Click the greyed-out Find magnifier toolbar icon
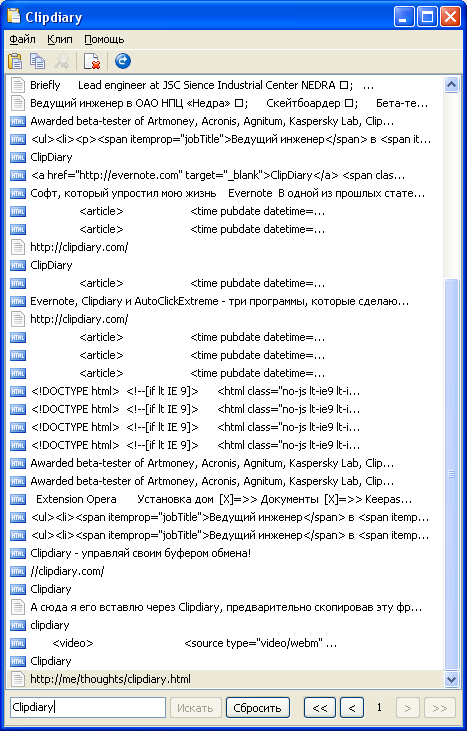The height and width of the screenshot is (731, 468). pyautogui.click(x=62, y=61)
